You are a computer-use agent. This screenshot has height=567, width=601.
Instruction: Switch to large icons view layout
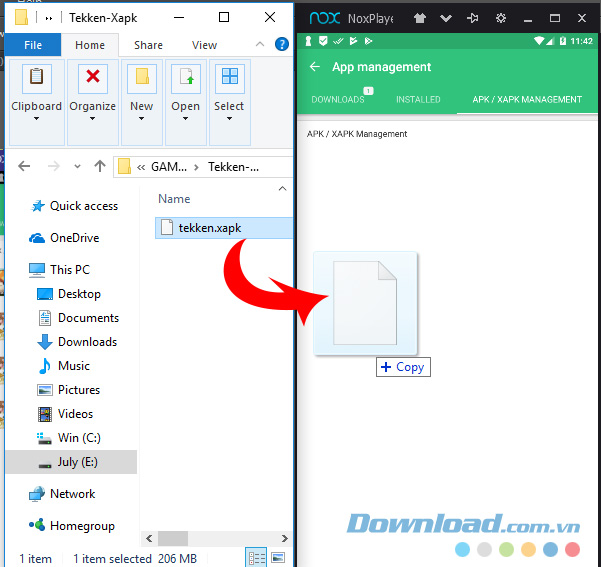coord(278,557)
